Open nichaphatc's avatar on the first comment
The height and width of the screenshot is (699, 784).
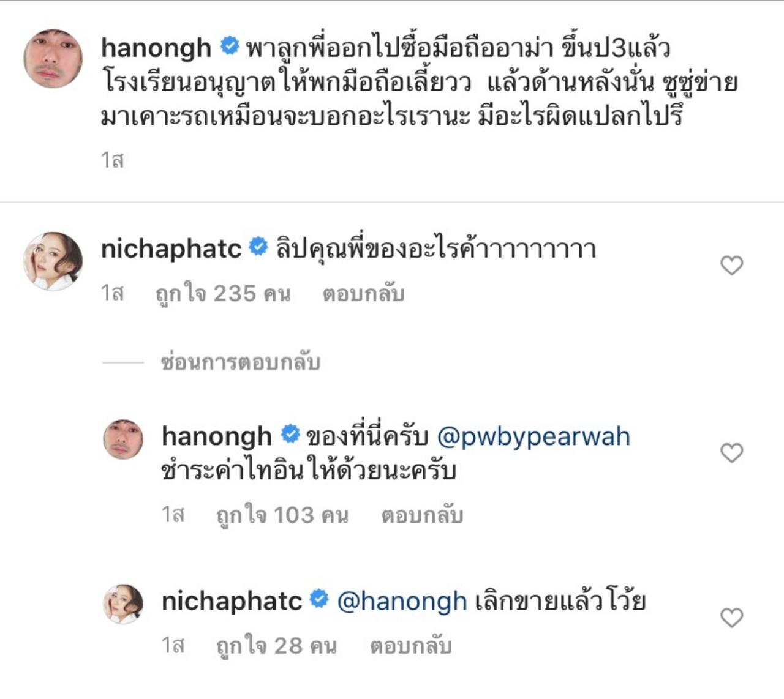pos(53,261)
